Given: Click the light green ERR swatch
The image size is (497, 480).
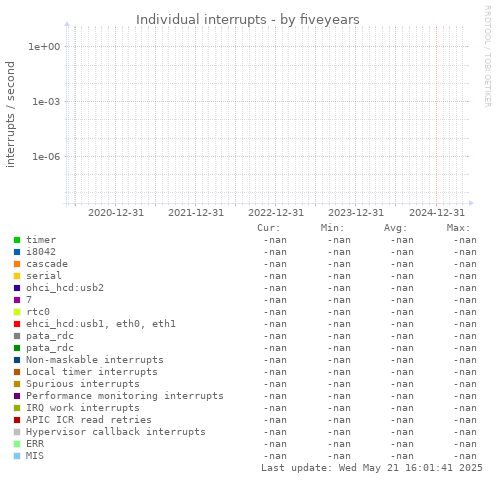Looking at the screenshot, I should 17,444.
